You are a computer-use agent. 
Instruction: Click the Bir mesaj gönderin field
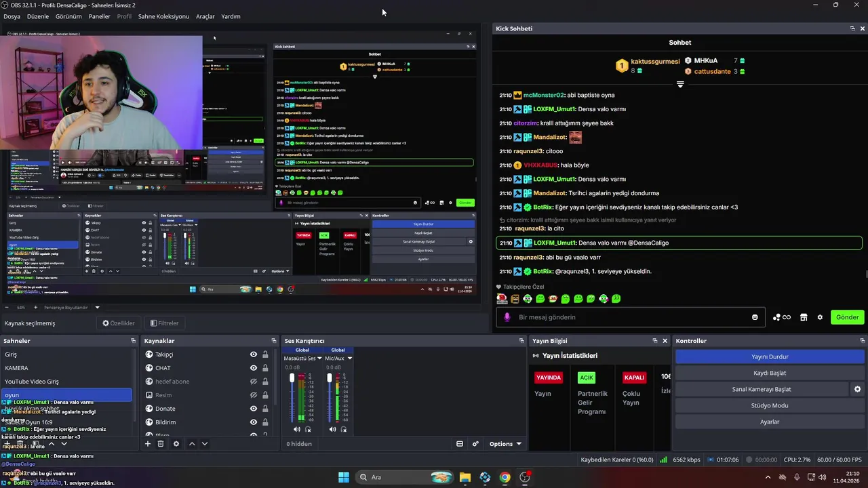coord(631,317)
